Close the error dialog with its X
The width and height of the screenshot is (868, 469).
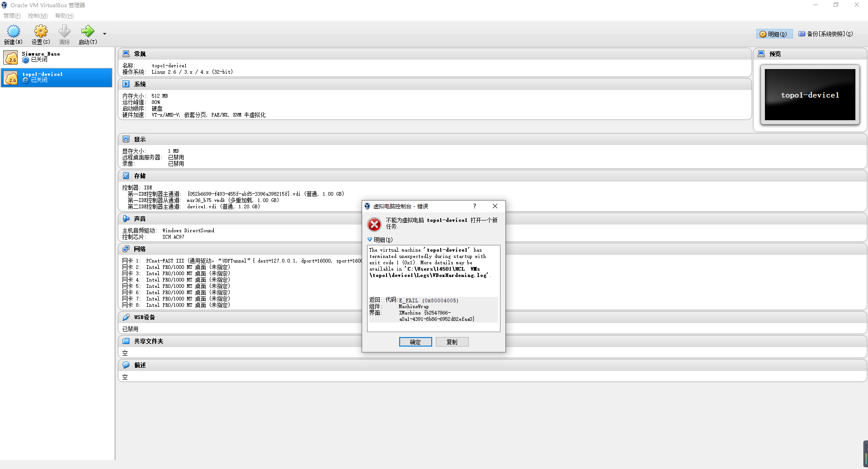pyautogui.click(x=495, y=206)
